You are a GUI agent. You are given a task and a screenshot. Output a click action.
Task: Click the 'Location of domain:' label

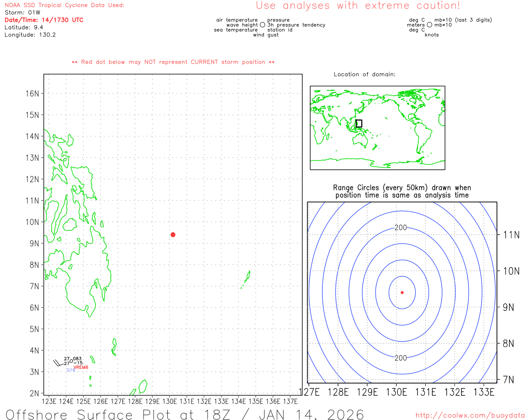(x=365, y=74)
